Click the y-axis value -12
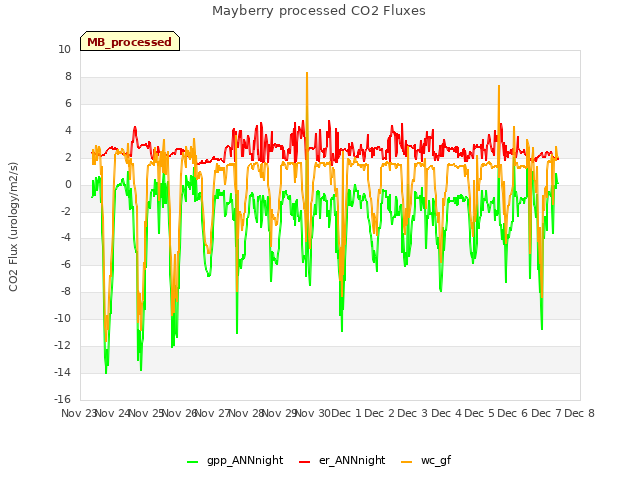Screen dimensions: 640x480 [x=62, y=345]
